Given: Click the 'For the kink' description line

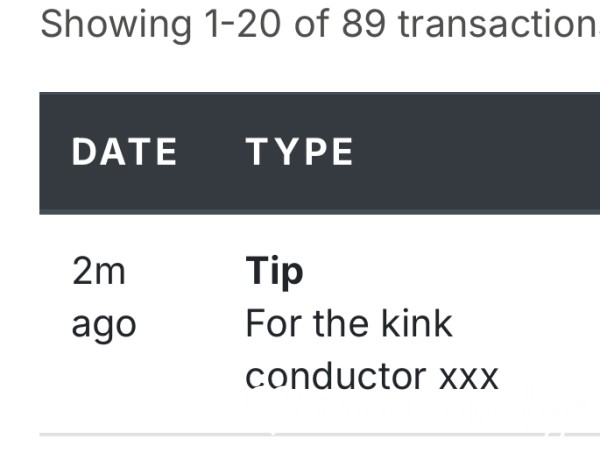Looking at the screenshot, I should (349, 324).
